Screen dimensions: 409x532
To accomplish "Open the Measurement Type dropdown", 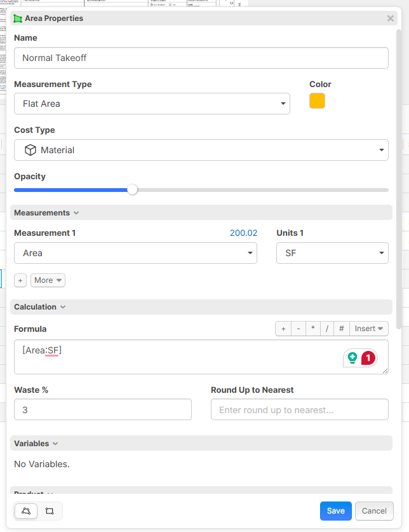I will point(152,104).
